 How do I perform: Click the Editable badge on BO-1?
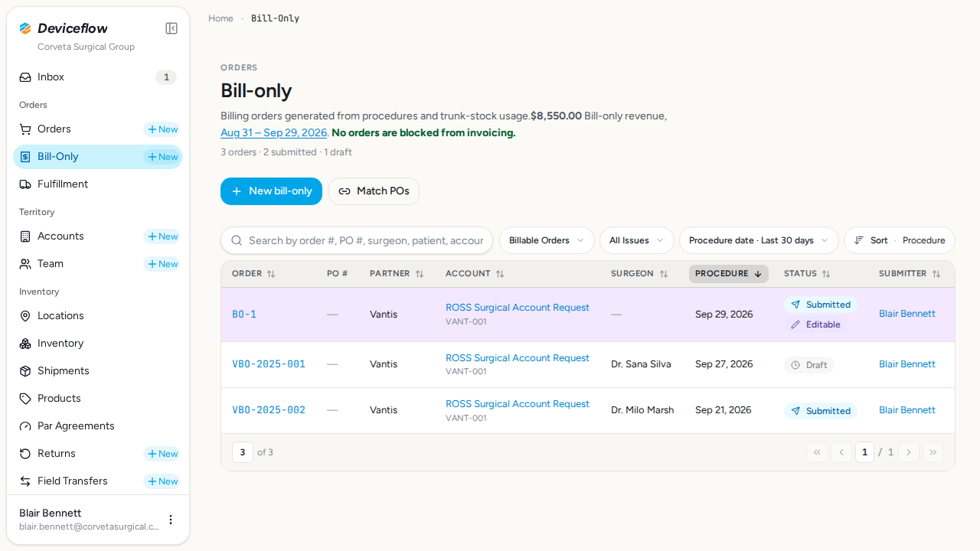coord(815,324)
